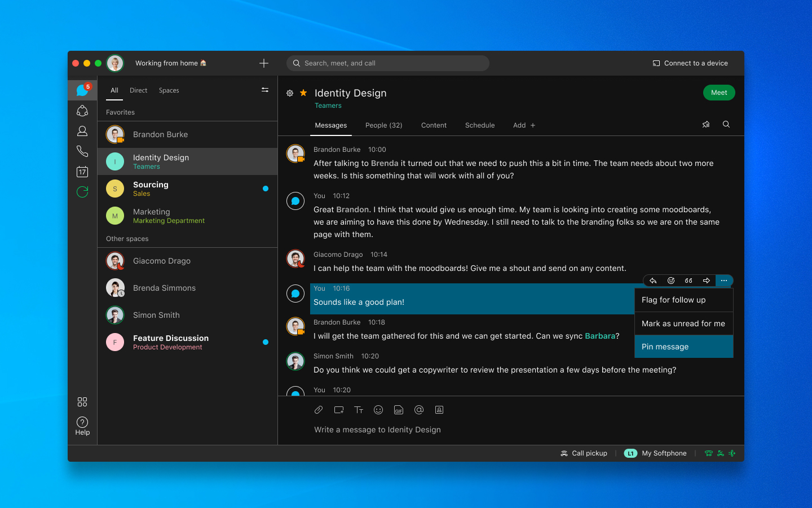Open the Teams icon in the sidebar
Screen dimensions: 812x508
[x=82, y=111]
